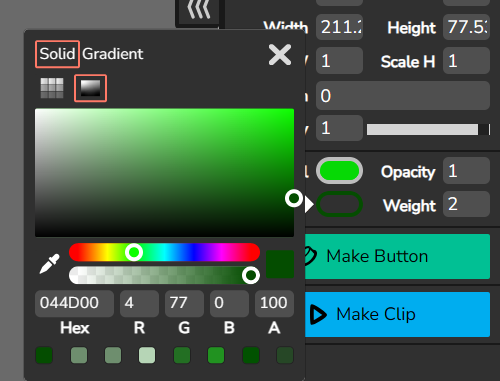Pick the sixth bright green recent swatch
Image resolution: width=500 pixels, height=381 pixels.
click(x=216, y=355)
